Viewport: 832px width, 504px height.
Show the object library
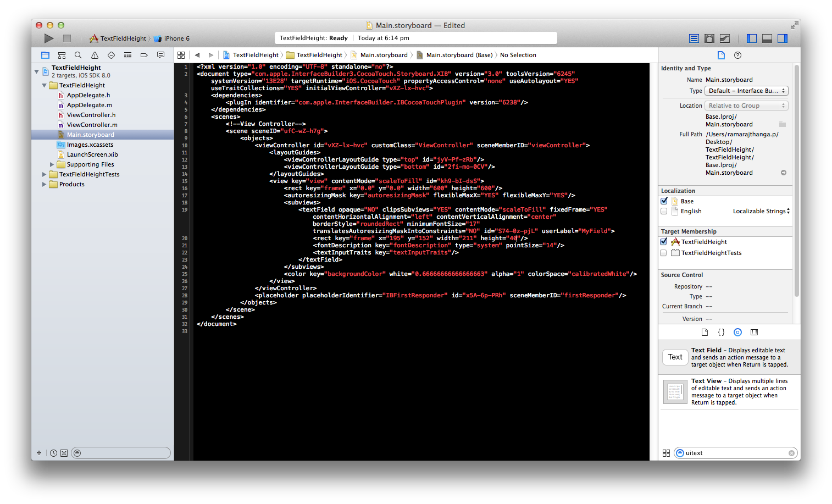pyautogui.click(x=737, y=332)
